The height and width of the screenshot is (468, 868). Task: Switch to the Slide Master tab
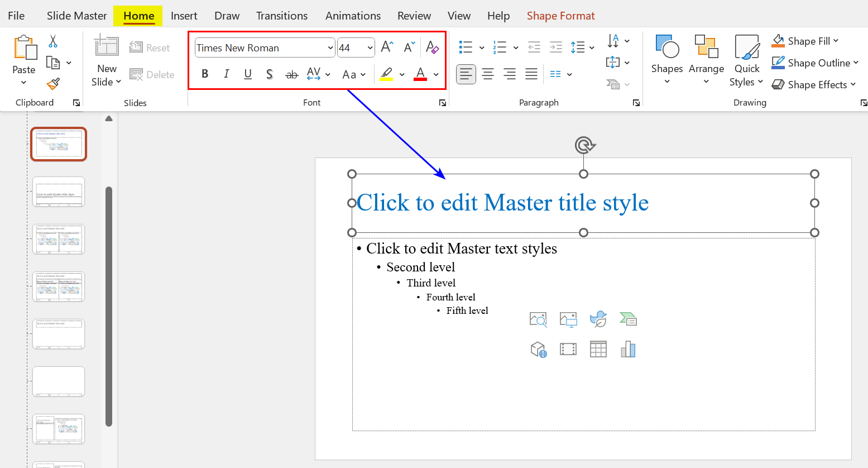(x=76, y=16)
